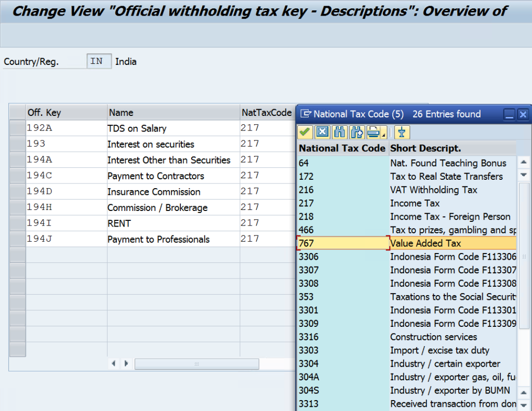Select tax code 466 Tax to prizes, gambling
The height and width of the screenshot is (411, 532).
coord(407,230)
